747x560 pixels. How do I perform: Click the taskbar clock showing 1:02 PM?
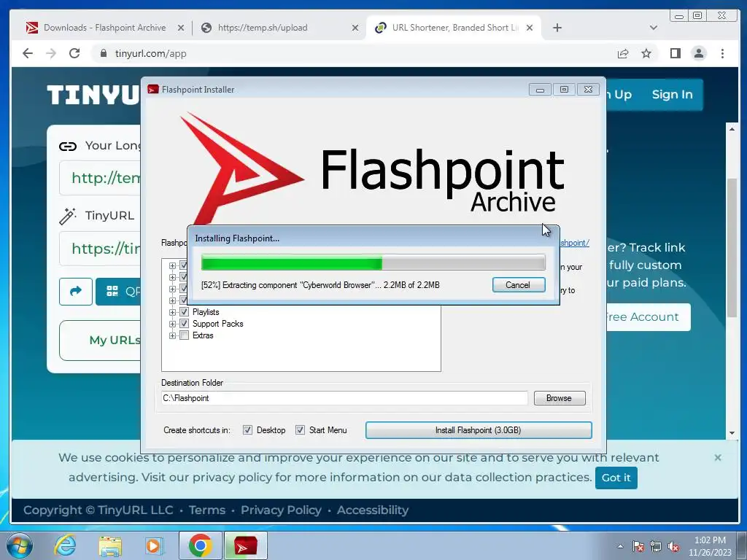(x=710, y=546)
